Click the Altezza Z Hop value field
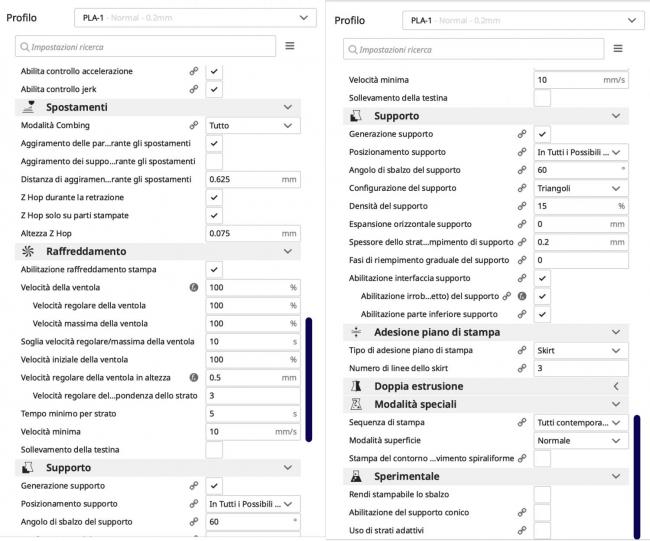The image size is (650, 541). 253,233
